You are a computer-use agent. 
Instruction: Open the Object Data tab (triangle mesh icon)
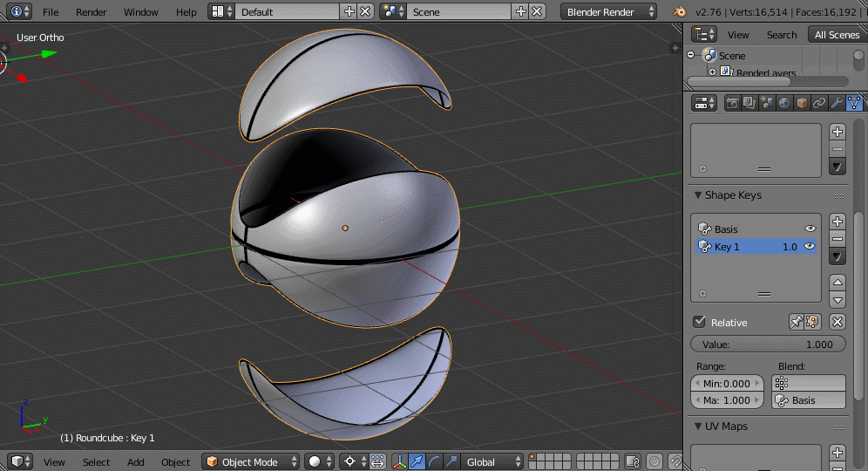[x=854, y=103]
